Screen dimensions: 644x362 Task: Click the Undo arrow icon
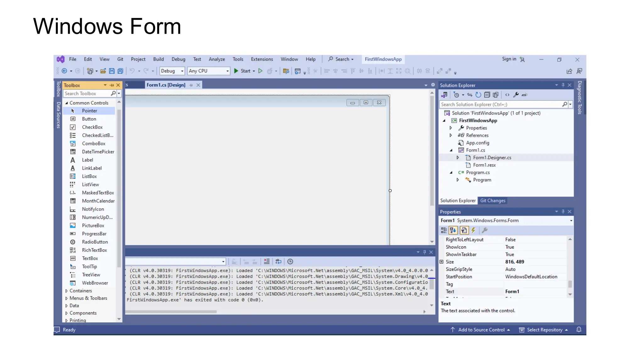132,71
